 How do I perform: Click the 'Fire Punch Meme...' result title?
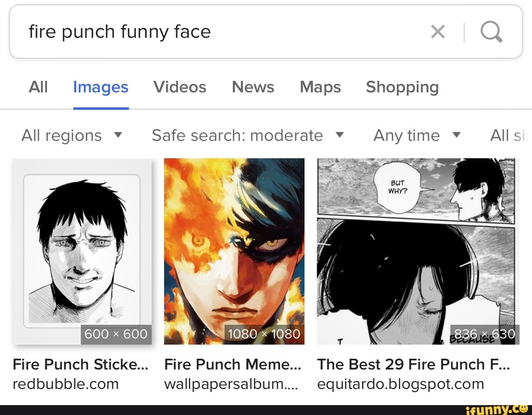point(233,365)
